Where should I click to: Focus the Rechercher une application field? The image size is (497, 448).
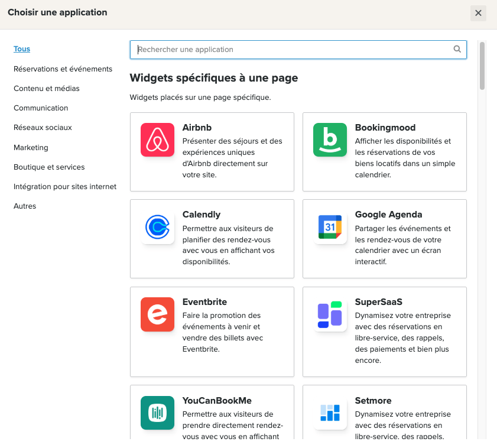pos(298,50)
